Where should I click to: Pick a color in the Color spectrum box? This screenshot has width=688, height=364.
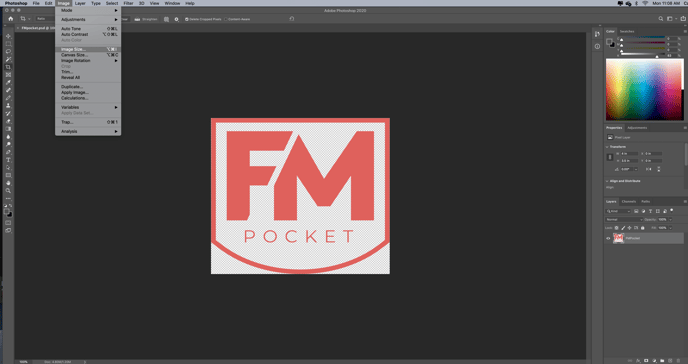644,89
